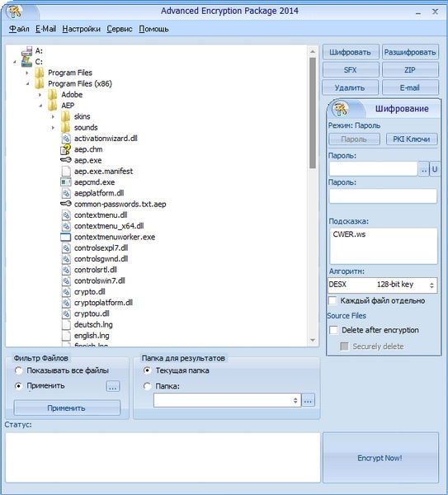
Task: Click the activationwizard.dll file icon
Action: (66, 139)
